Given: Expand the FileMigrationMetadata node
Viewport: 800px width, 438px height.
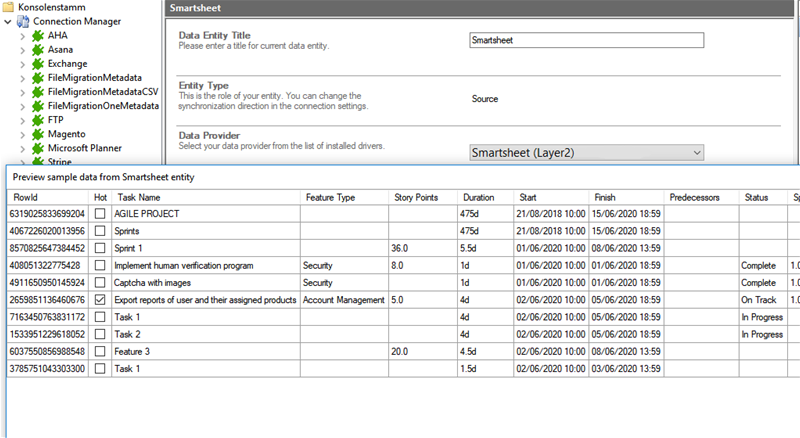Looking at the screenshot, I should click(x=23, y=77).
